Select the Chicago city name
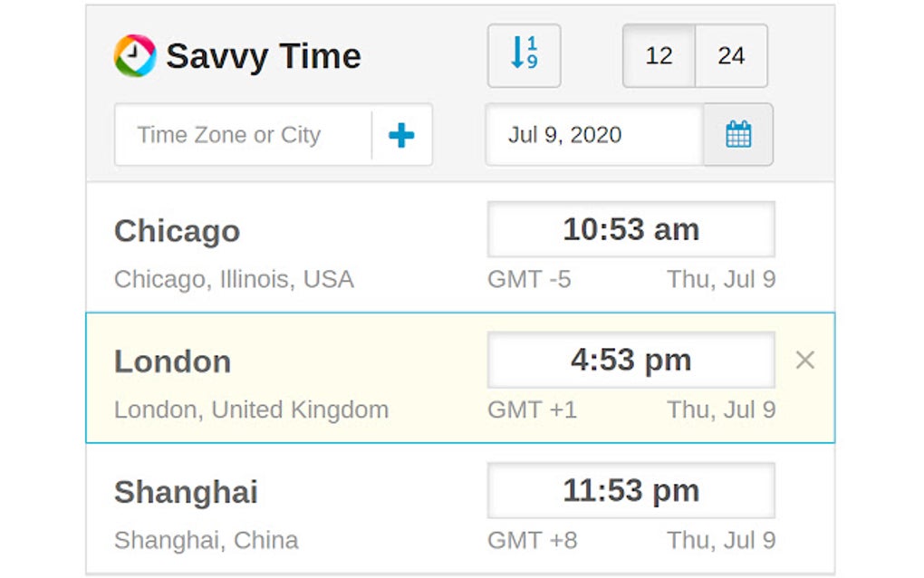The width and height of the screenshot is (924, 578). point(178,231)
